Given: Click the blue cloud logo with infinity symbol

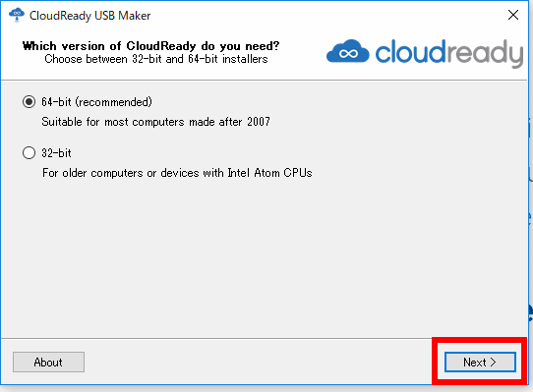Looking at the screenshot, I should pyautogui.click(x=348, y=51).
